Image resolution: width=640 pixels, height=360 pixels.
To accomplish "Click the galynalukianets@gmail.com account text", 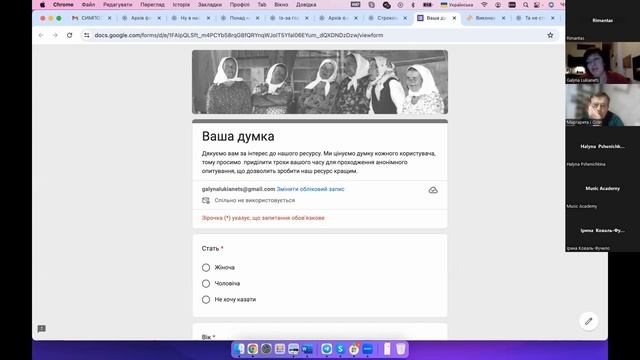I will [238, 189].
